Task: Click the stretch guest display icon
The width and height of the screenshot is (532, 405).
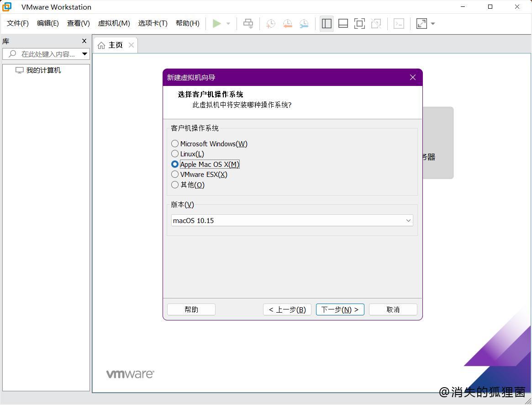Action: click(421, 23)
